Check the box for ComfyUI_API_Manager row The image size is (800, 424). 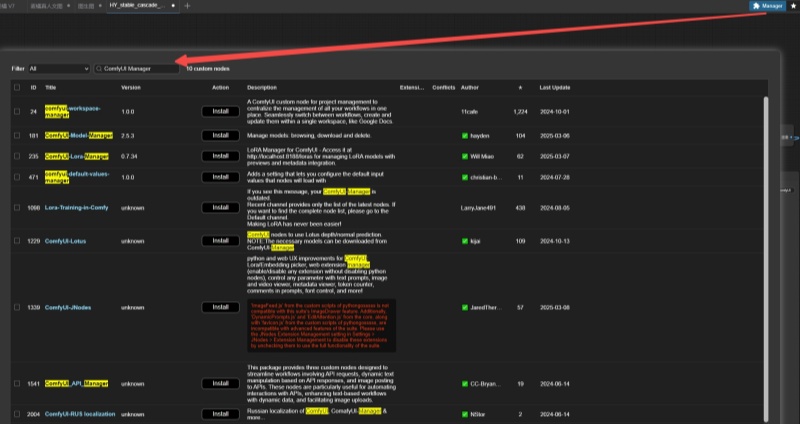17,383
